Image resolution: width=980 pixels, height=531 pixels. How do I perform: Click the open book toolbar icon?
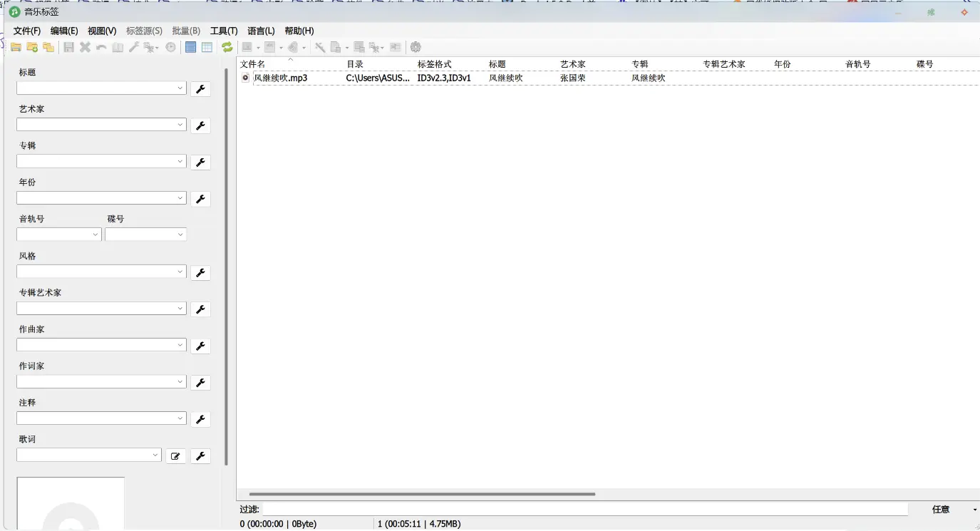tap(118, 47)
